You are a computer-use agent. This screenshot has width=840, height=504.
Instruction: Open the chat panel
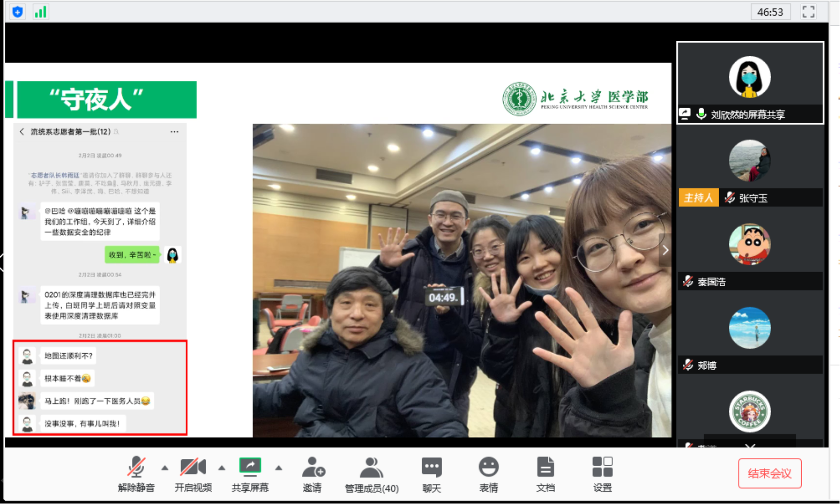(431, 474)
